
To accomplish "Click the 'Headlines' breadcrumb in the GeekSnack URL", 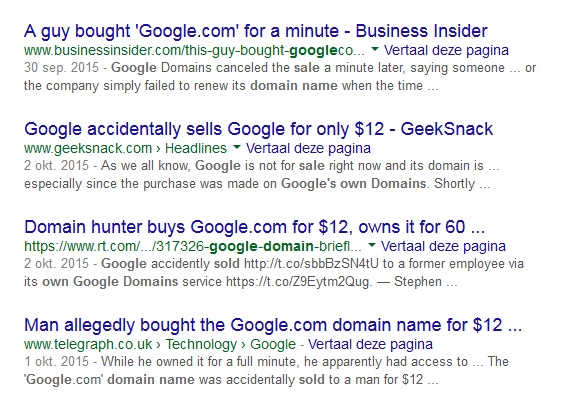I will 196,148.
